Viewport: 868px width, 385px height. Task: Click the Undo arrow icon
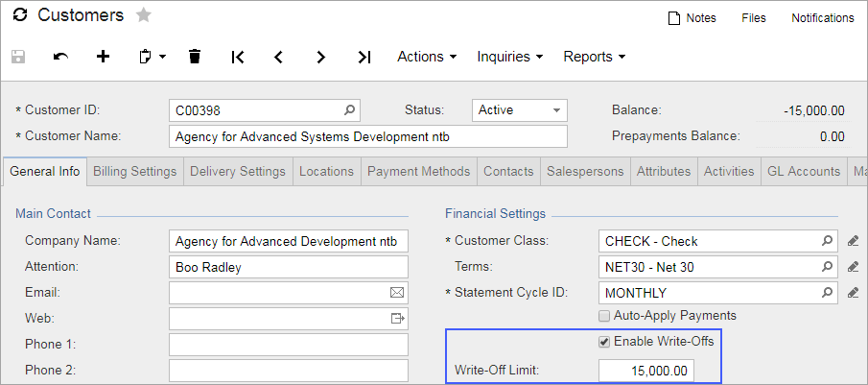coord(60,57)
